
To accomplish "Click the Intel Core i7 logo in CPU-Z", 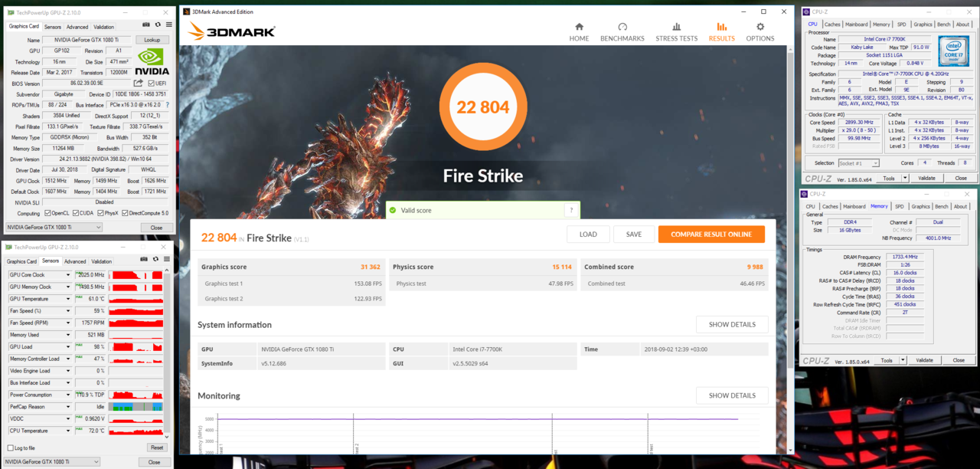I will [x=955, y=51].
